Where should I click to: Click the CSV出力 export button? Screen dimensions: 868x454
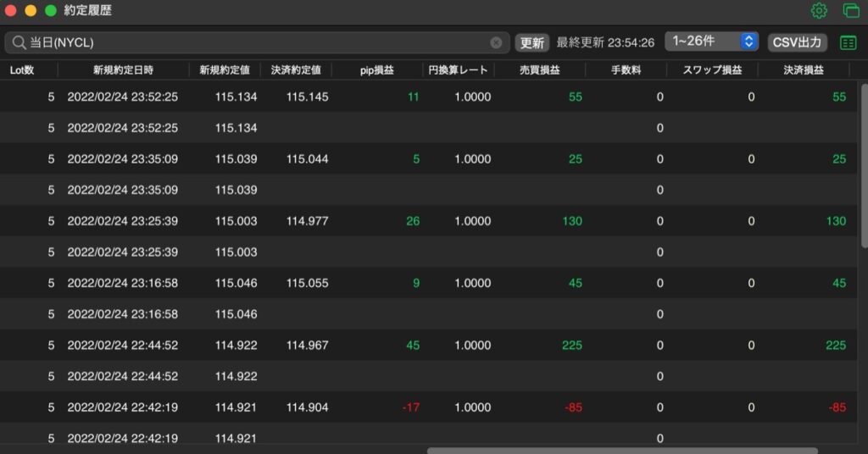797,42
